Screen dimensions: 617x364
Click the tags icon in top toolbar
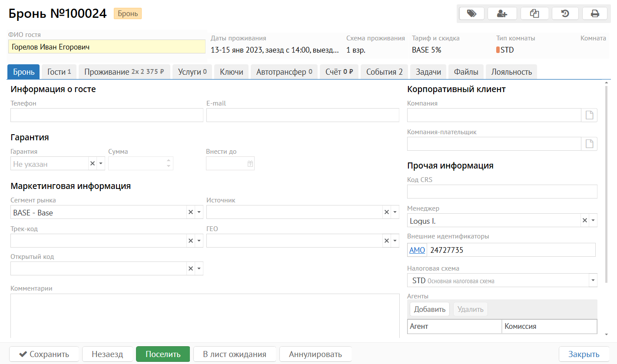tap(471, 13)
